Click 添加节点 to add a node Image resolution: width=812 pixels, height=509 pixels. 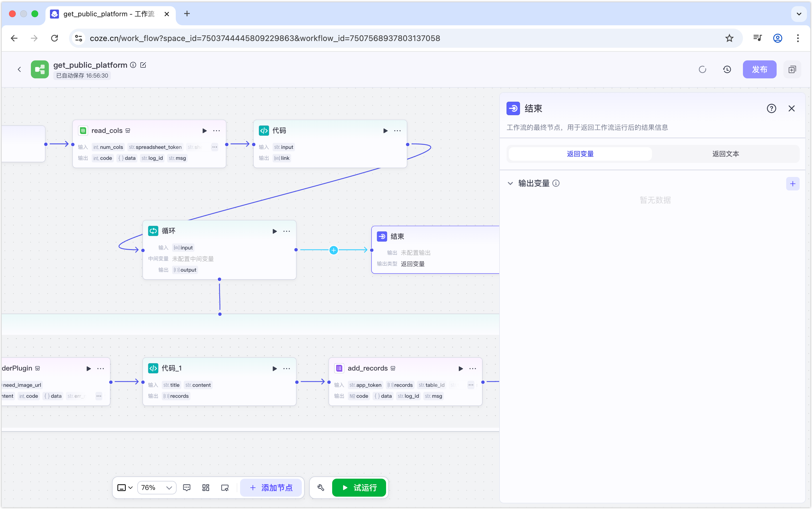click(271, 487)
